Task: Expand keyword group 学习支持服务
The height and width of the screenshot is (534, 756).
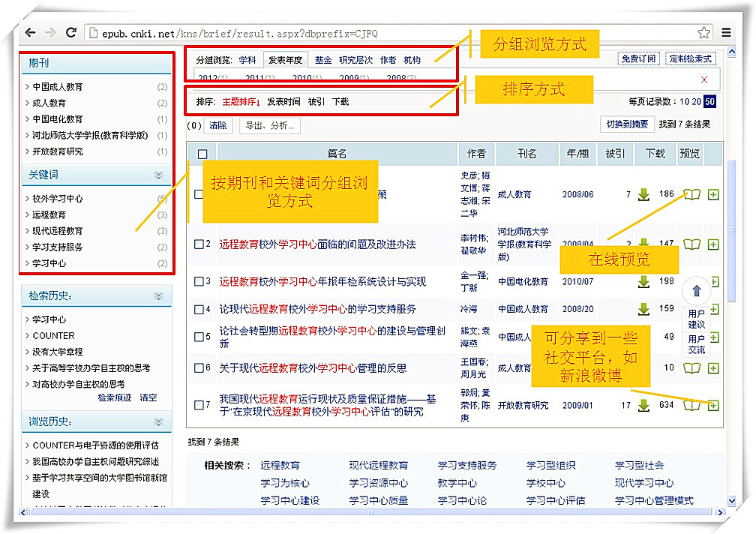Action: pyautogui.click(x=57, y=247)
